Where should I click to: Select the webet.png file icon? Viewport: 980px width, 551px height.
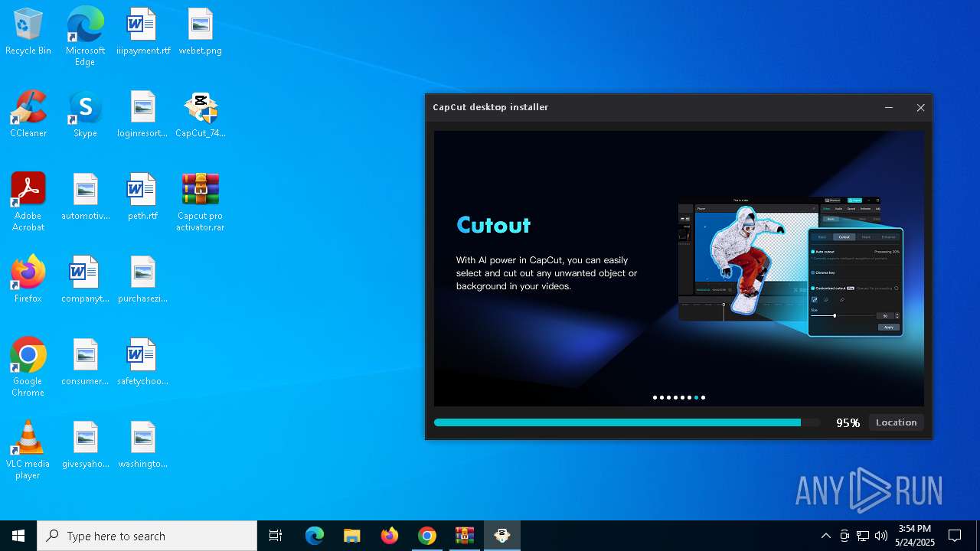(200, 31)
